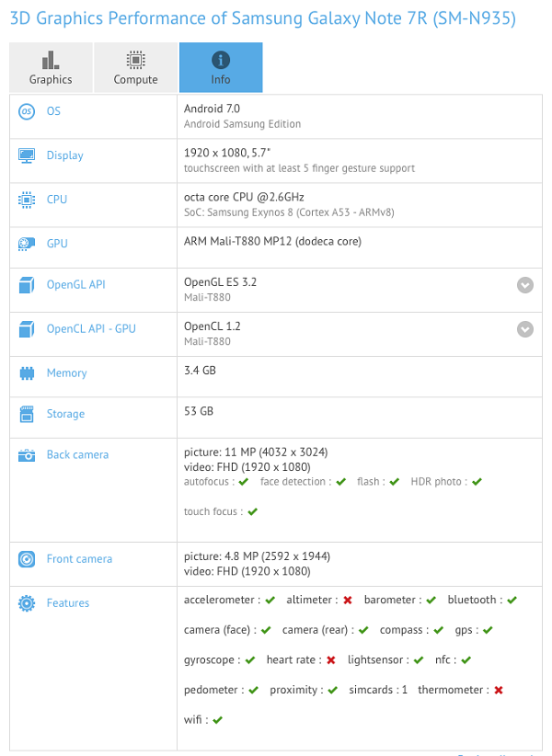Select the Display monitor icon
Screen dimensions: 552x756
28,155
